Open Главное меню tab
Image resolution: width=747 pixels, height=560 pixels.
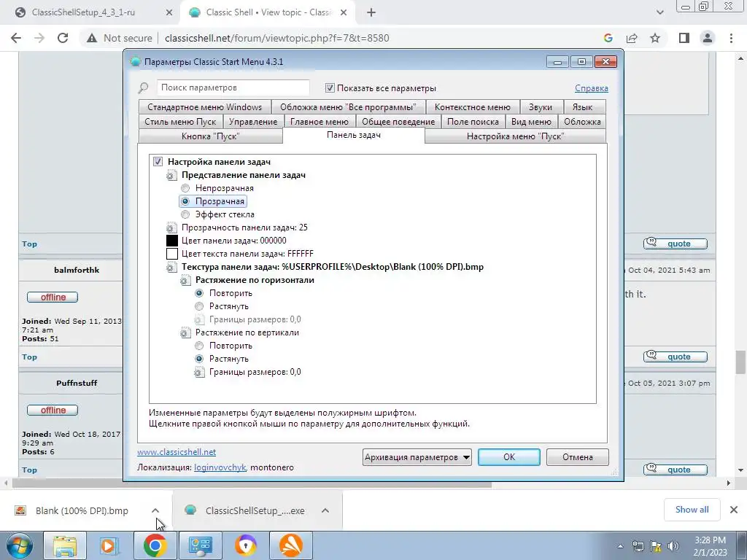(x=320, y=122)
